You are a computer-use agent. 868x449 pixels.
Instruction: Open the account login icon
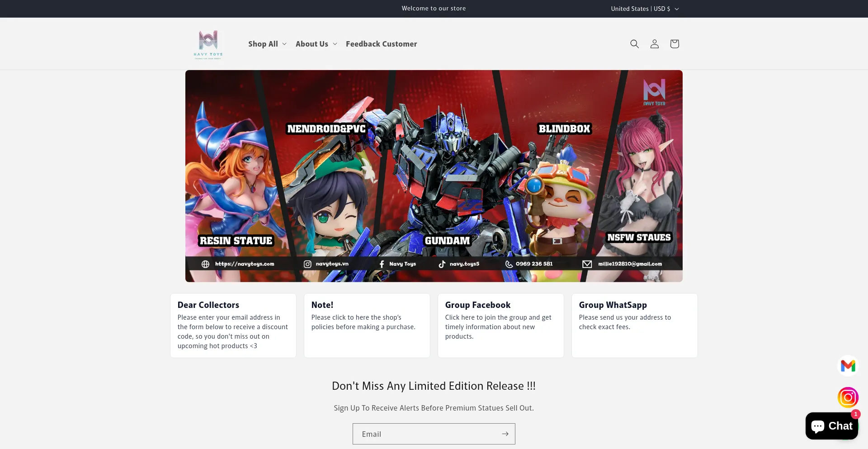(x=655, y=44)
